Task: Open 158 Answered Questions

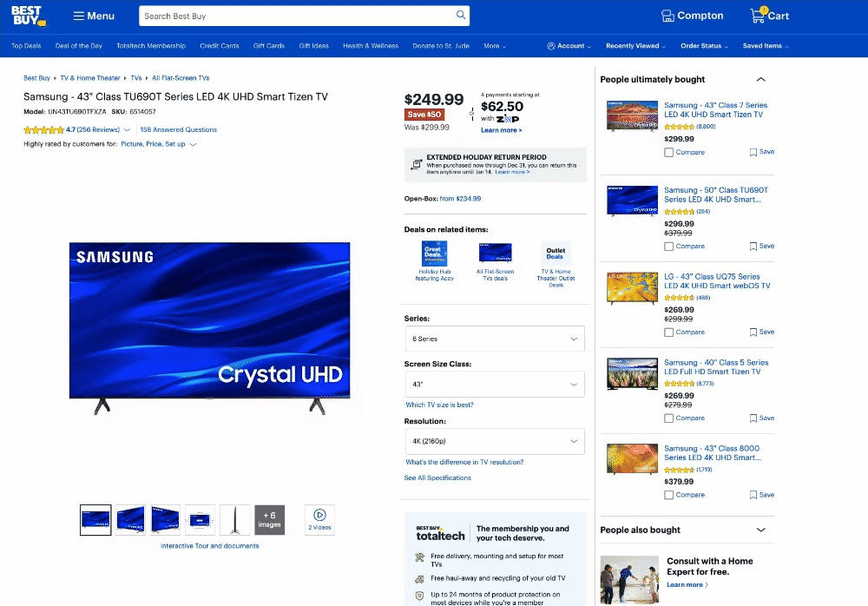Action: pos(178,129)
